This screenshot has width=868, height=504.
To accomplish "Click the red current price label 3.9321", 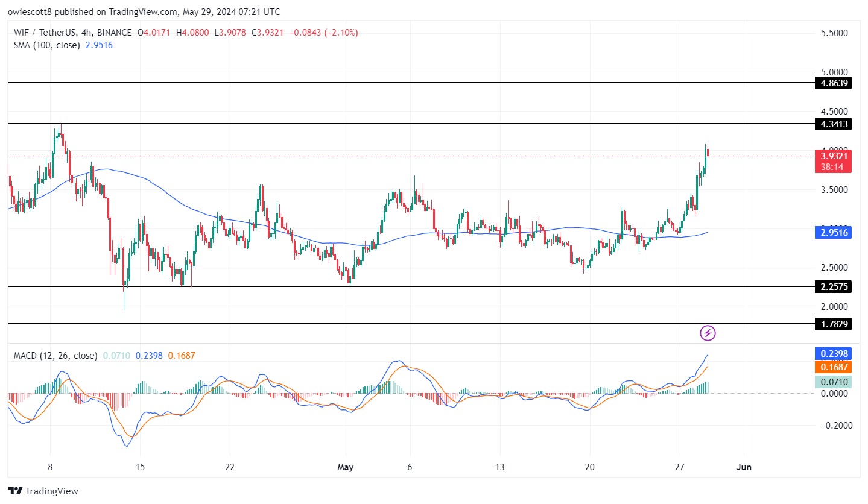I will [x=832, y=156].
